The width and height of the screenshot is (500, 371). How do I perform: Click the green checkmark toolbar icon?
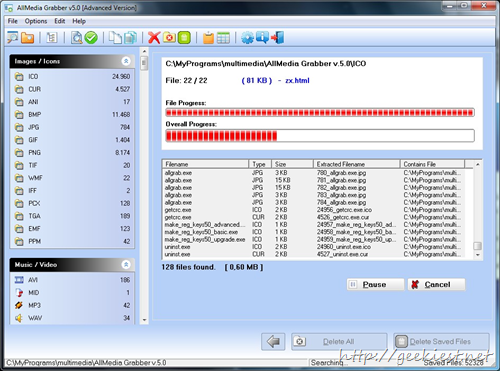(91, 38)
